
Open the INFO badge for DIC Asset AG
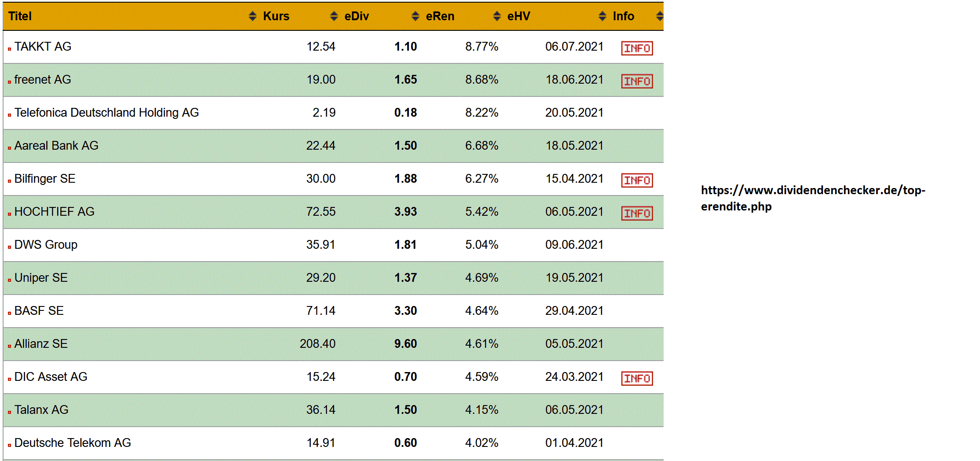(637, 378)
